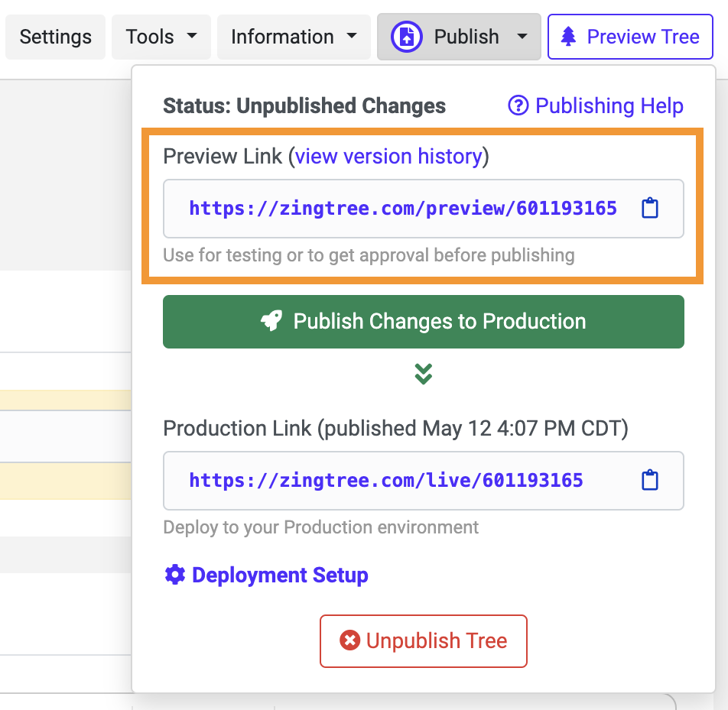Click the Preview Tree button

point(630,37)
